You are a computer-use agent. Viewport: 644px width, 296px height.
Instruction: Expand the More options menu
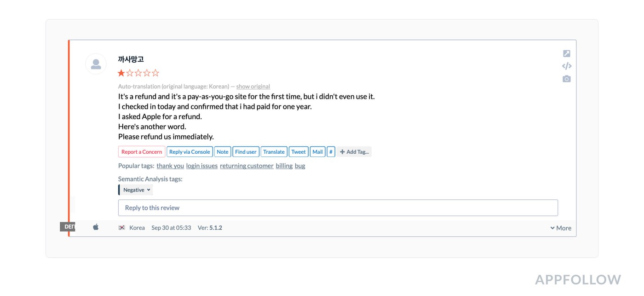(561, 228)
